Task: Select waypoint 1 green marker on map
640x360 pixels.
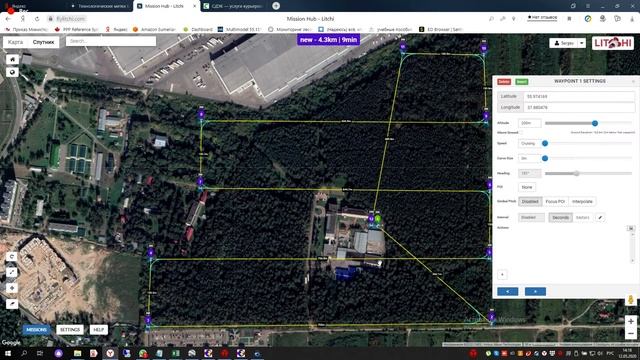Action: (x=378, y=219)
